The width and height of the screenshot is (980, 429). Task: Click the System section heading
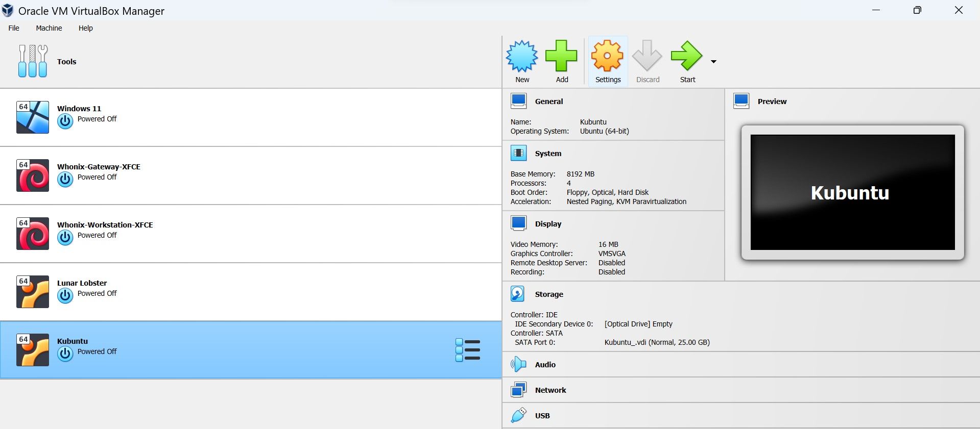(548, 154)
